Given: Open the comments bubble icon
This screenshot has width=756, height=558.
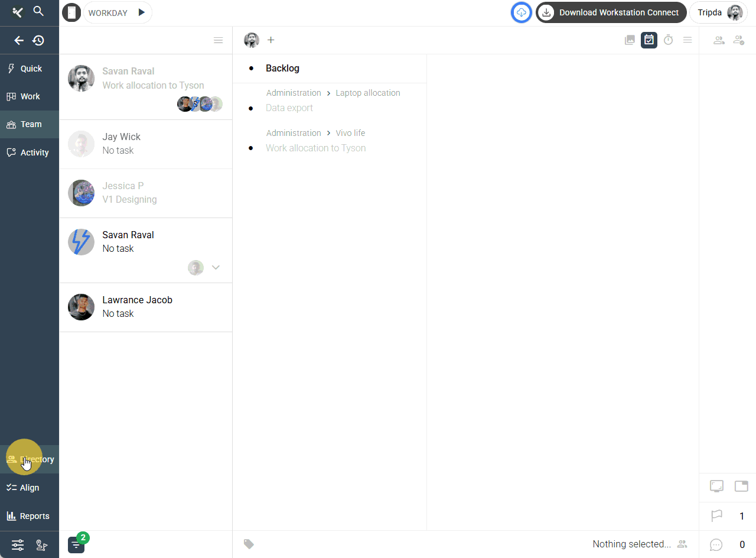Looking at the screenshot, I should [716, 544].
